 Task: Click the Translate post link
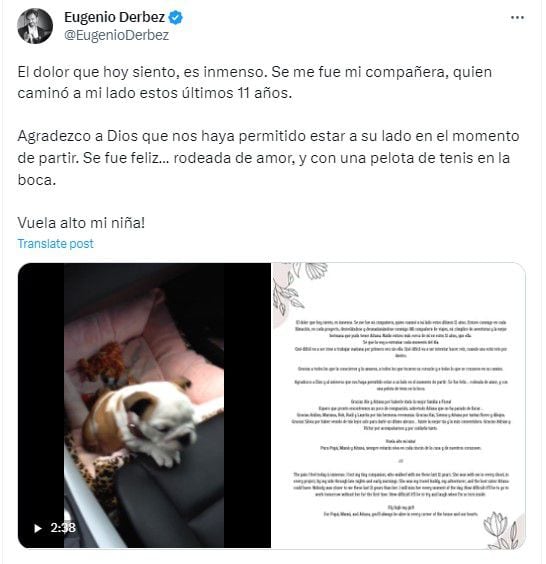[x=55, y=244]
